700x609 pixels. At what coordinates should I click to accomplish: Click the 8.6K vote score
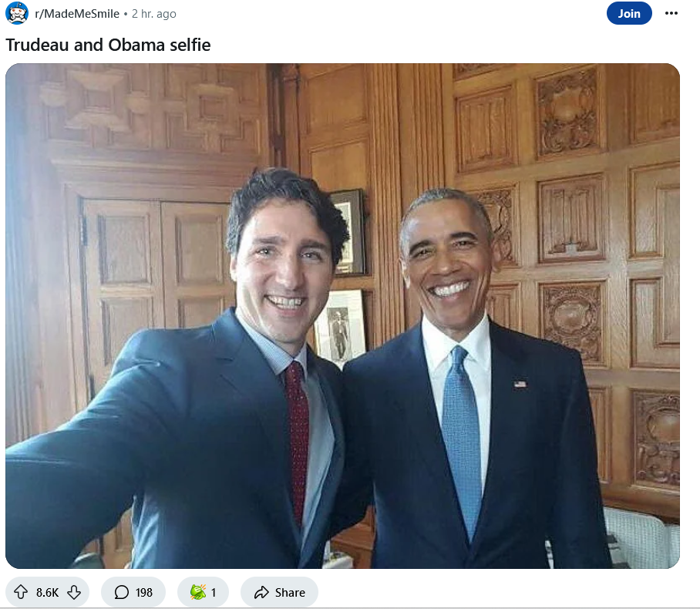47,593
